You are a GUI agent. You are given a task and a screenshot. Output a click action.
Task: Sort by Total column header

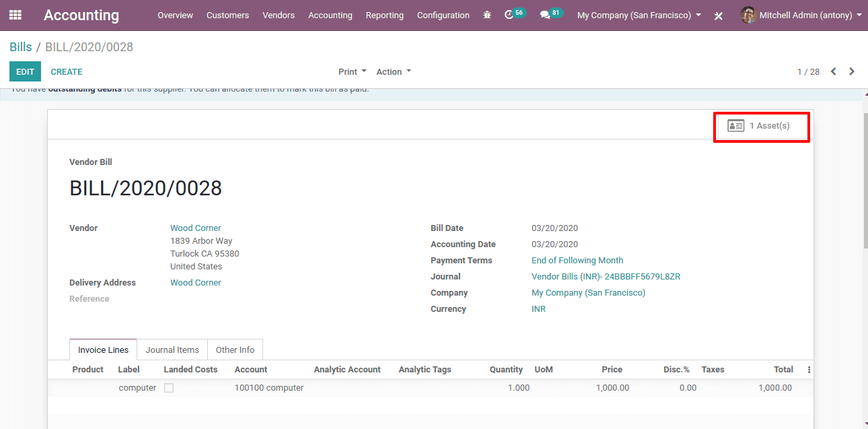click(x=783, y=370)
